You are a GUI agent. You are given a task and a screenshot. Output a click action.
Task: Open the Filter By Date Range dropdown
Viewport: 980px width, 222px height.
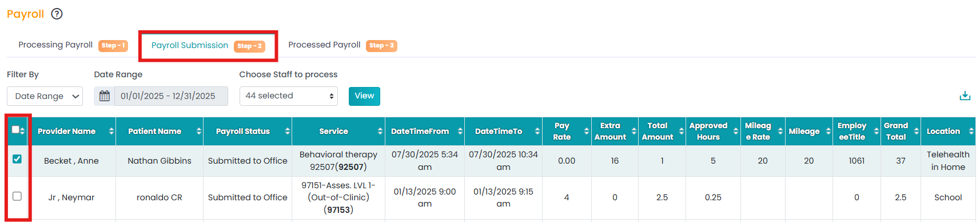(45, 96)
